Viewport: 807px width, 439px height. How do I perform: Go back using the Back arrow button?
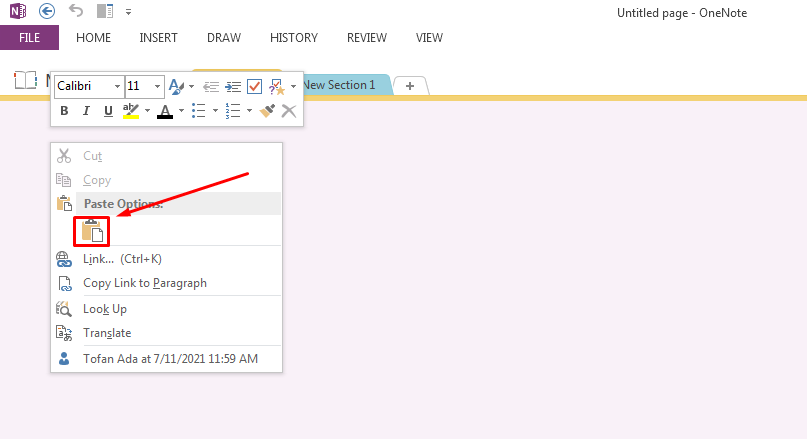click(x=47, y=11)
